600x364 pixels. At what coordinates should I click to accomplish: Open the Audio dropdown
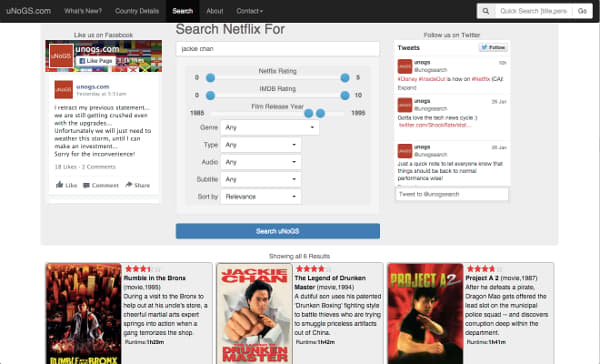click(261, 162)
